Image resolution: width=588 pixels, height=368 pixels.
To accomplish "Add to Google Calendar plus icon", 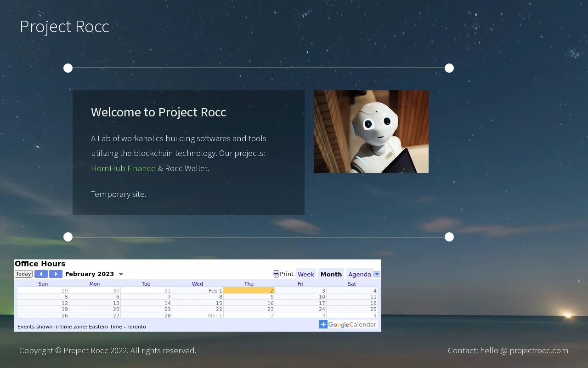I will click(x=323, y=325).
